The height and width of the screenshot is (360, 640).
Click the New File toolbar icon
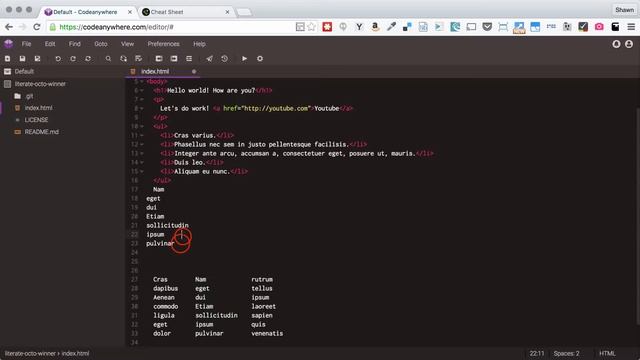[x=7, y=59]
